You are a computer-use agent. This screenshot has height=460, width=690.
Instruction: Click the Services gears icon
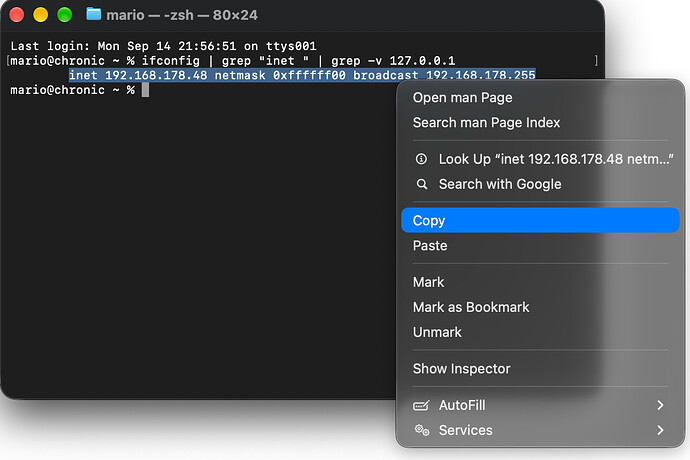tap(422, 430)
